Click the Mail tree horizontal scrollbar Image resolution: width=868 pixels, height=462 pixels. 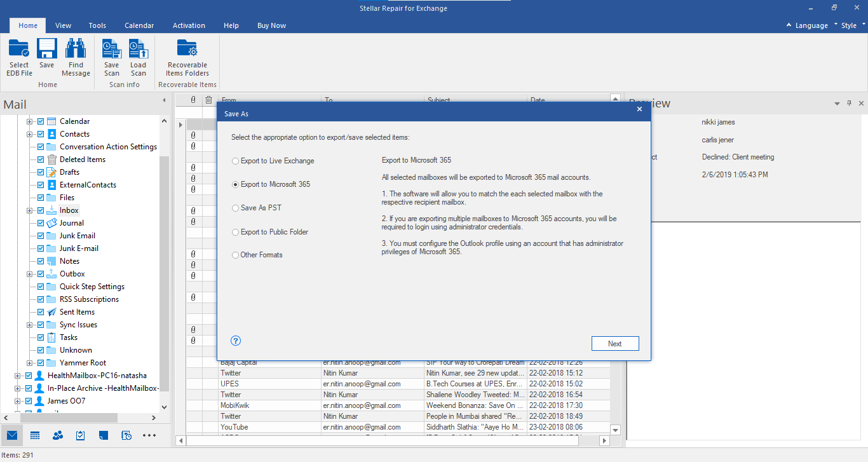pos(70,418)
